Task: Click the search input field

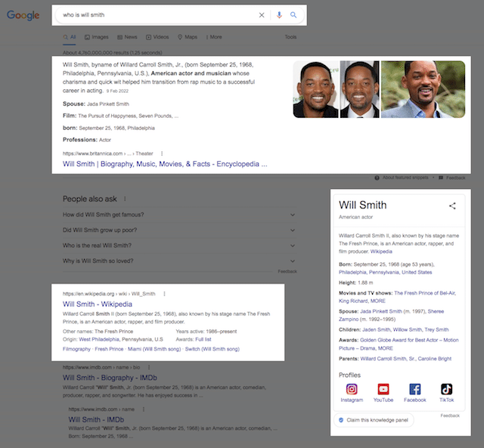Action: (x=157, y=15)
